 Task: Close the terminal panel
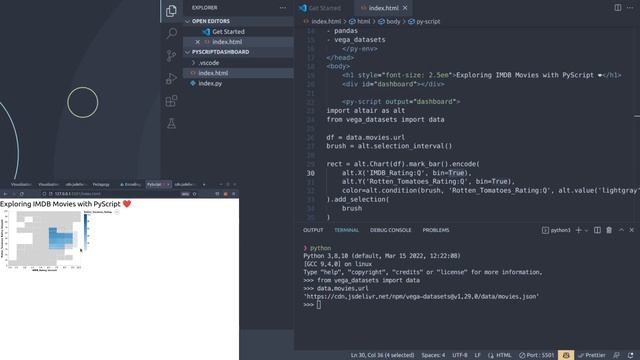(x=631, y=230)
